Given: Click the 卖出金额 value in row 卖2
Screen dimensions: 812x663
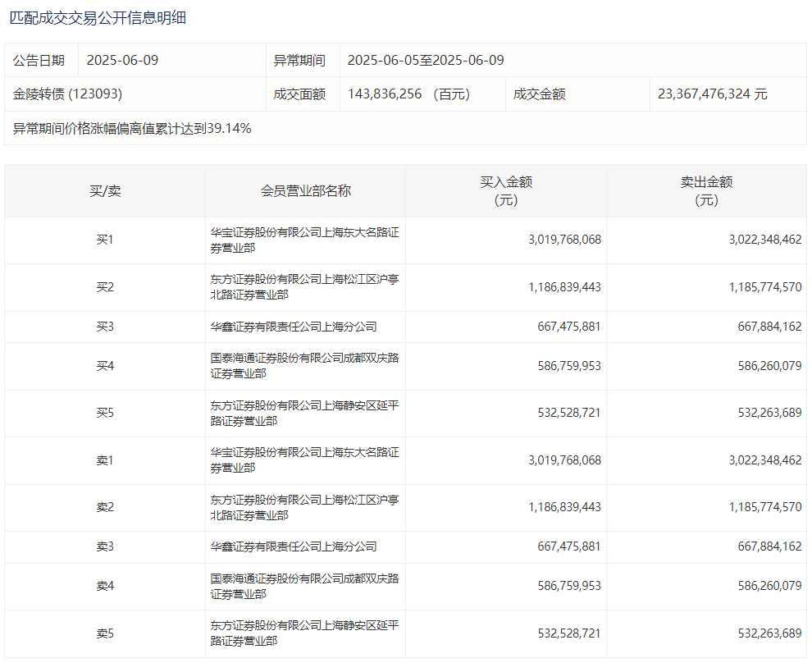Looking at the screenshot, I should coord(764,507).
